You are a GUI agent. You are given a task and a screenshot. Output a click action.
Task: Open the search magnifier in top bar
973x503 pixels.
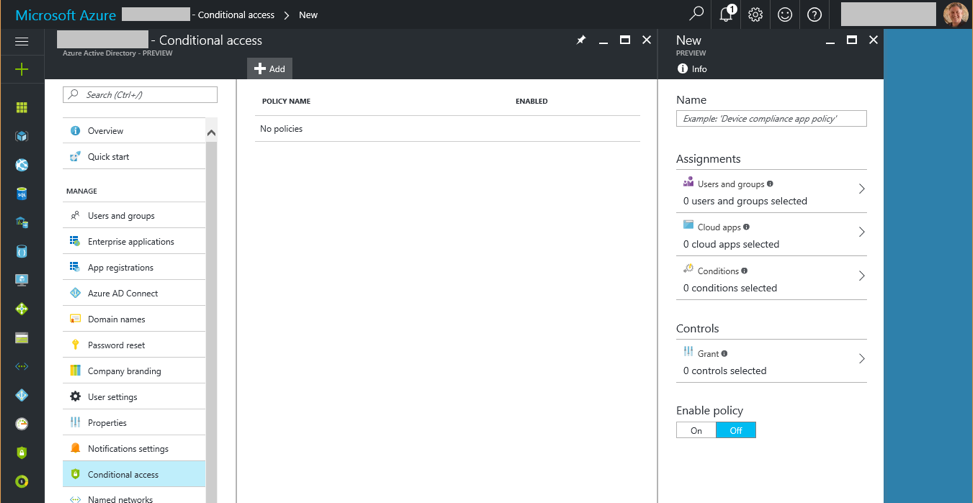click(697, 14)
